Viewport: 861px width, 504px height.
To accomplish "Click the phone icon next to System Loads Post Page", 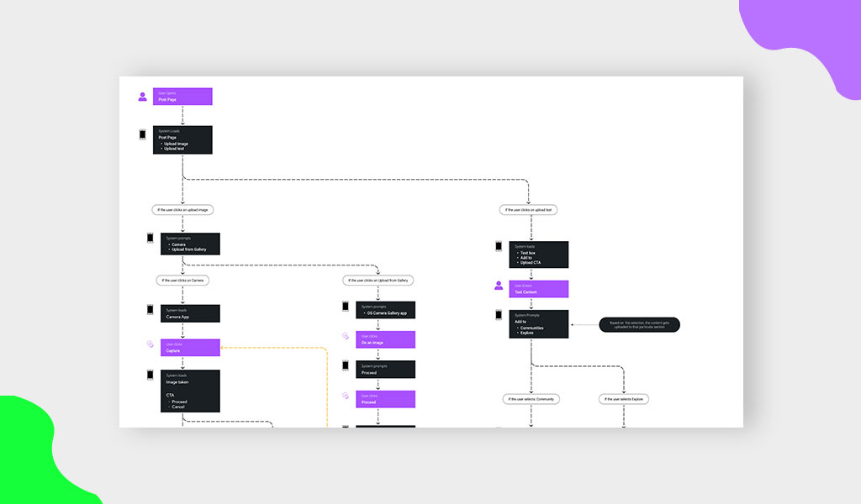I will (x=140, y=134).
